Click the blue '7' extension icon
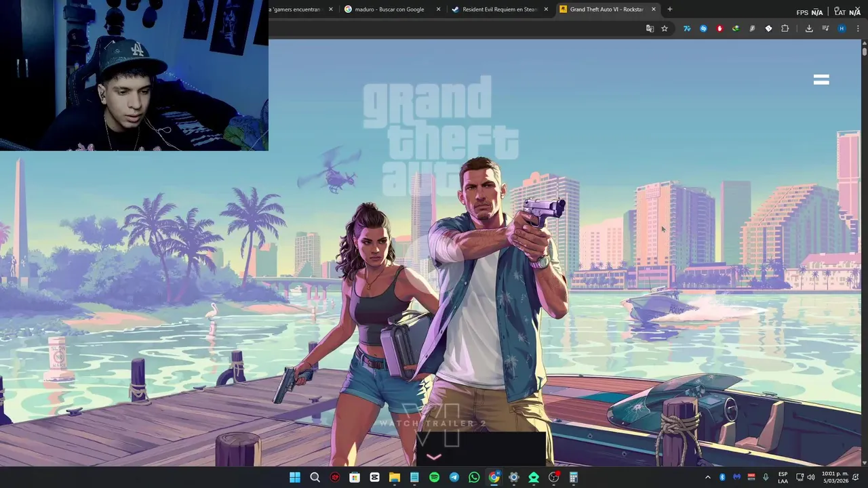Viewport: 868px width, 488px height. [x=687, y=28]
